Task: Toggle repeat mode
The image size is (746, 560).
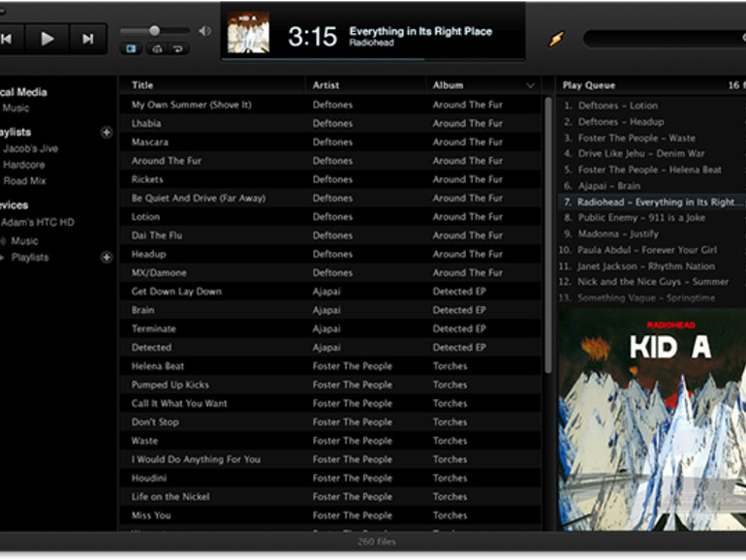Action: [178, 48]
